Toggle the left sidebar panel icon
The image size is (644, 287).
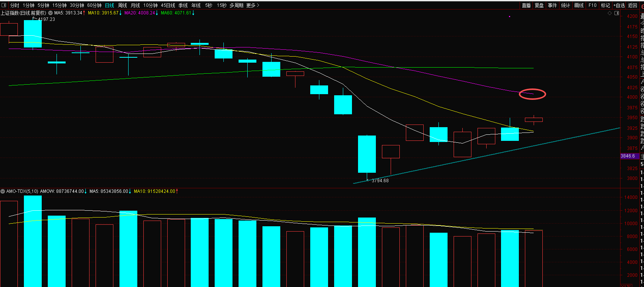[x=4, y=5]
